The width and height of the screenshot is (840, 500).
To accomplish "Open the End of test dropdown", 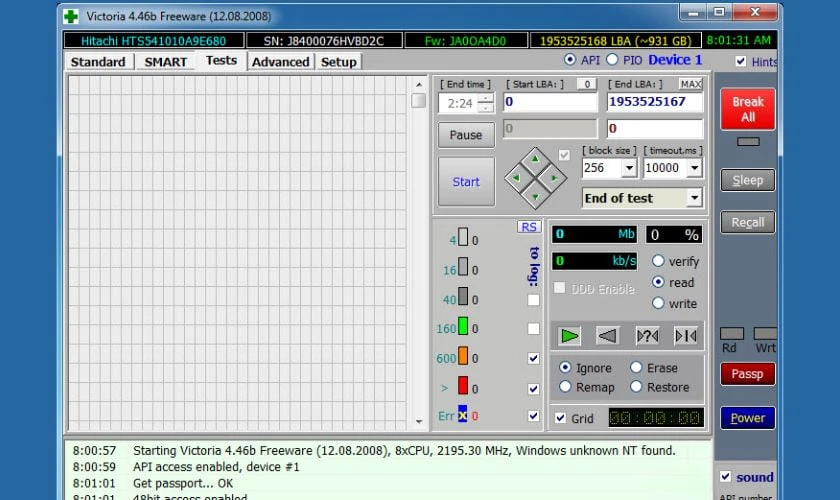I will (x=694, y=198).
